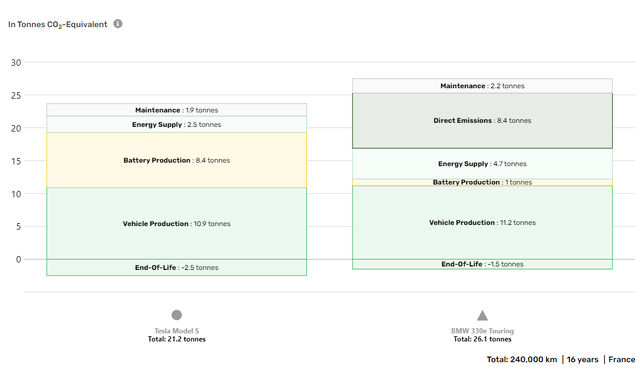The height and width of the screenshot is (372, 640).
Task: Click the y-axis label 20
Action: point(16,128)
